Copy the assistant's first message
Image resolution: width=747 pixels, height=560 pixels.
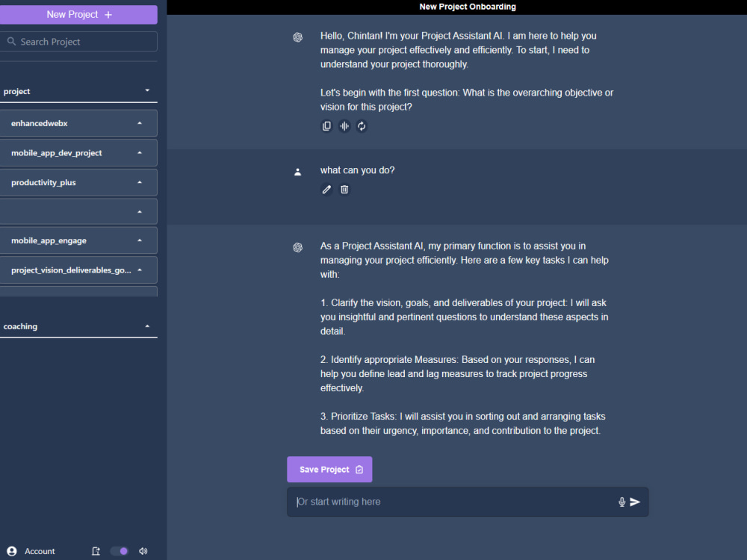pyautogui.click(x=326, y=125)
